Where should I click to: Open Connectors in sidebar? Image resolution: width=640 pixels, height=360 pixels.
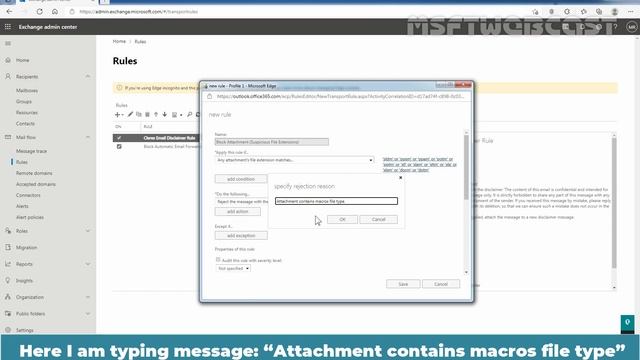(28, 195)
